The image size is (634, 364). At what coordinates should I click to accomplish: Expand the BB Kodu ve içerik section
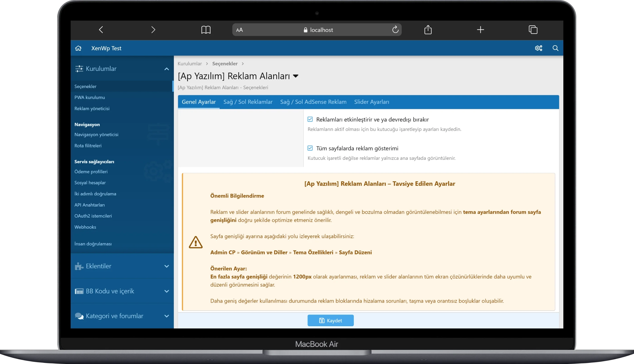[166, 291]
